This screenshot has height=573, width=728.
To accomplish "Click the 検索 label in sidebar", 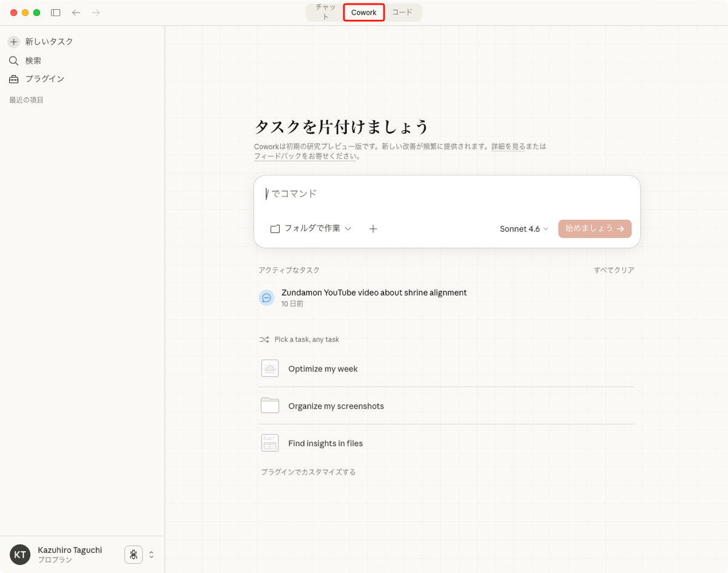I will tap(33, 61).
